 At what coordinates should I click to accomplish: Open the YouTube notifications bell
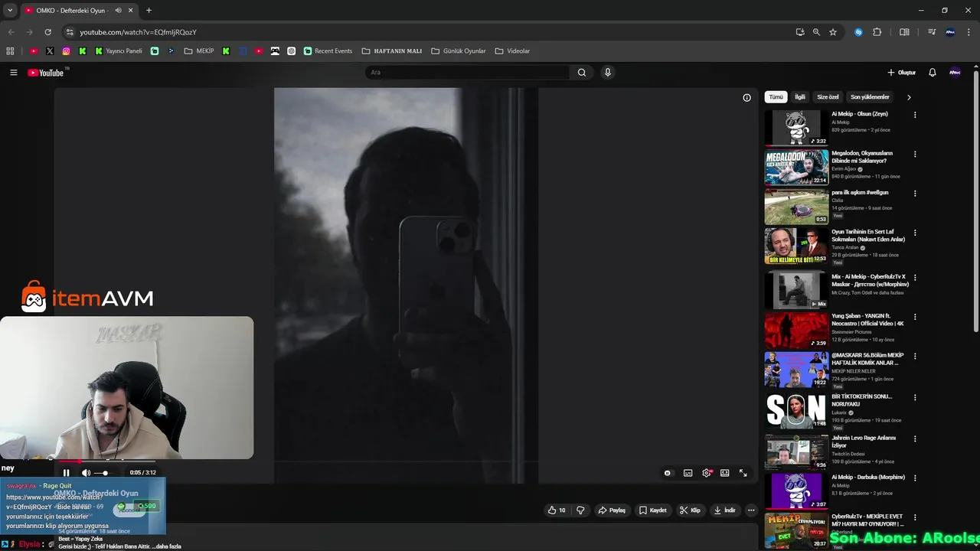click(933, 73)
